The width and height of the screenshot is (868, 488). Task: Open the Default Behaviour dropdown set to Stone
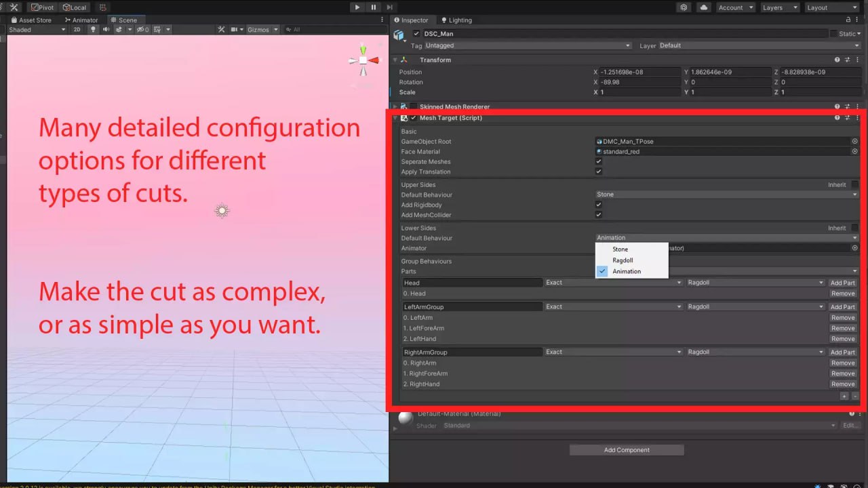[726, 195]
